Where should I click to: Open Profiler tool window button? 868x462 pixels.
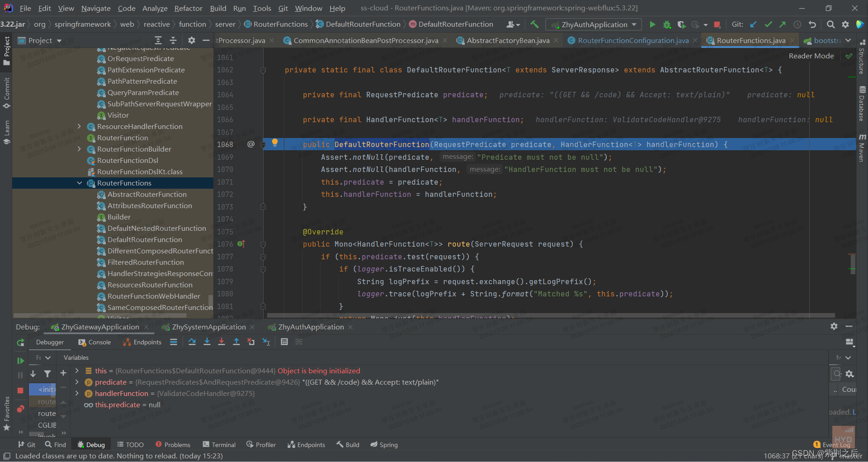tap(261, 445)
